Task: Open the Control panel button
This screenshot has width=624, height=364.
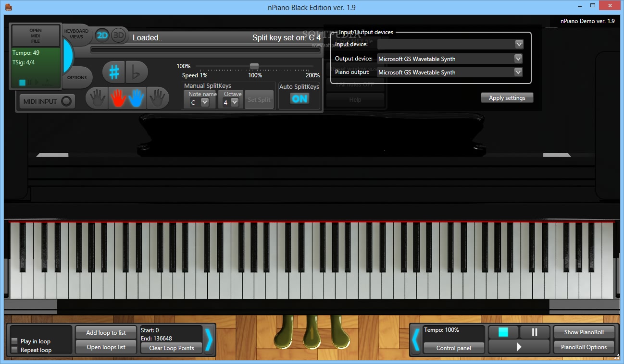Action: coord(454,348)
